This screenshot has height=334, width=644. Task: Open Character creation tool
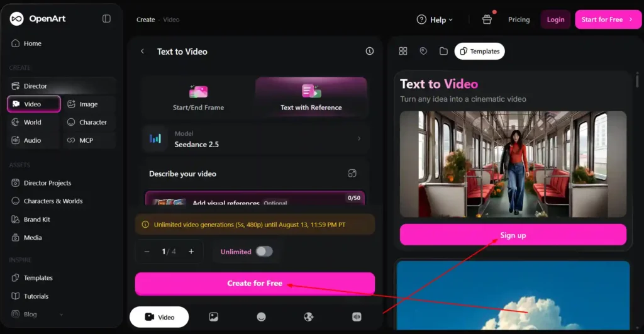(x=89, y=122)
